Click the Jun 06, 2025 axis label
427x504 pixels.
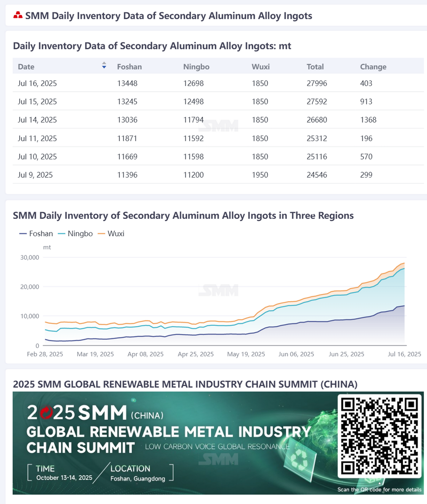(x=296, y=354)
